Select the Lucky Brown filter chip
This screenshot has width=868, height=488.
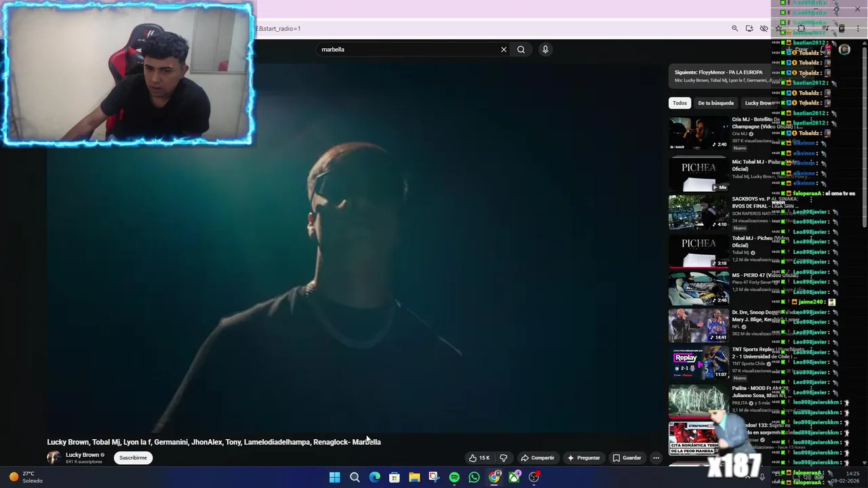[758, 103]
